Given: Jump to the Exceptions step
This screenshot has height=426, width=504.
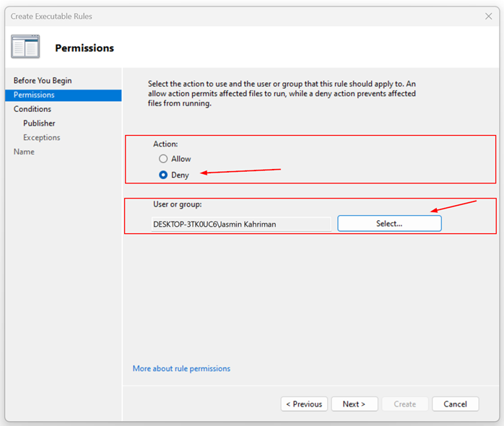Looking at the screenshot, I should [41, 137].
